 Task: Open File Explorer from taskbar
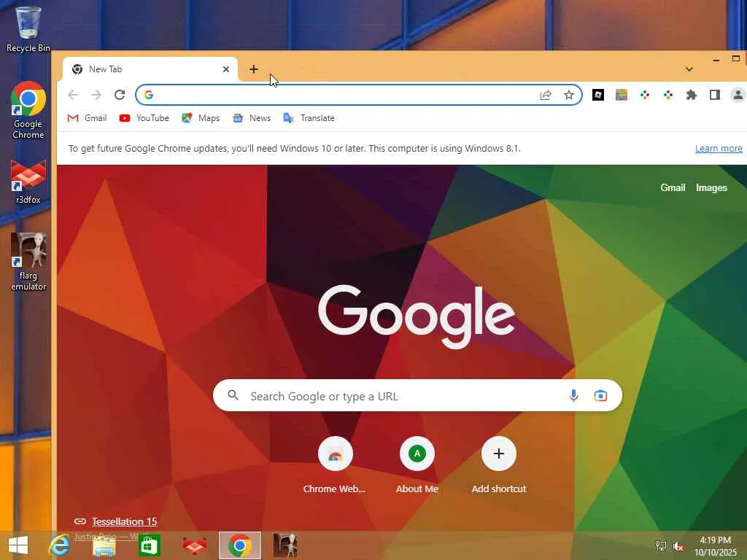tap(104, 545)
